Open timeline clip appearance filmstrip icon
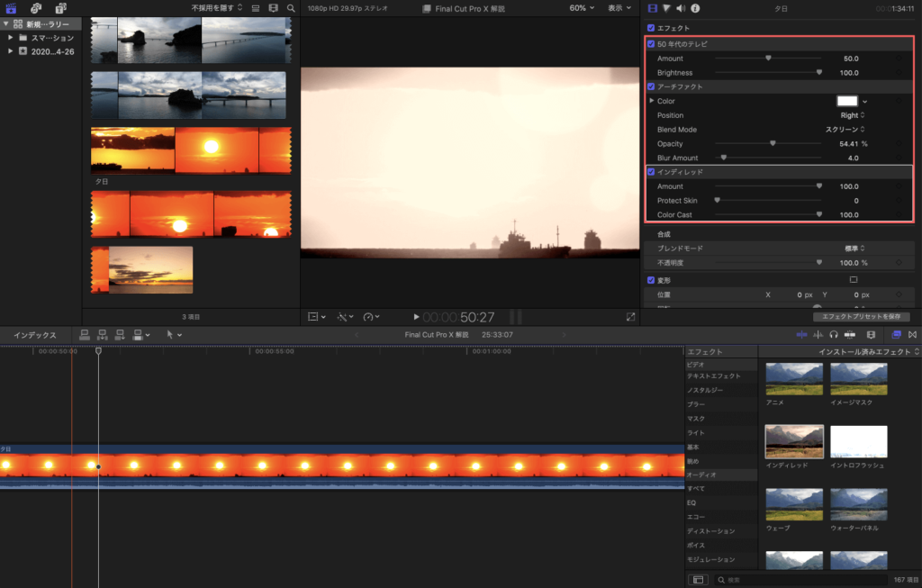The width and height of the screenshot is (922, 588). (871, 335)
